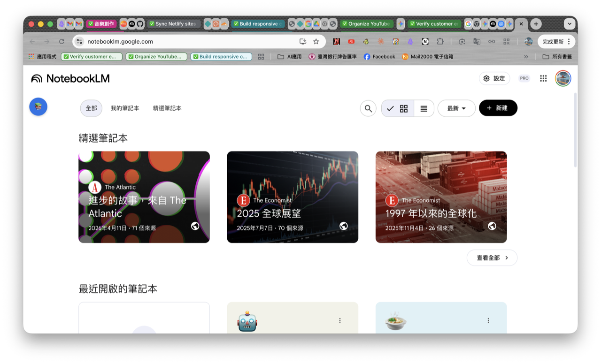Open the red N extension icon
Viewport: 601px width, 364px height.
336,41
